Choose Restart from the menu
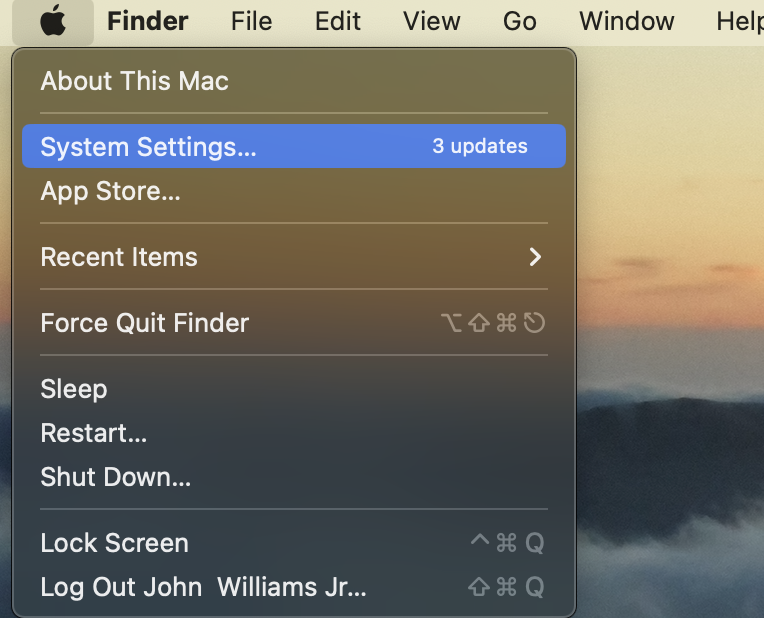Image resolution: width=764 pixels, height=618 pixels. pyautogui.click(x=294, y=433)
